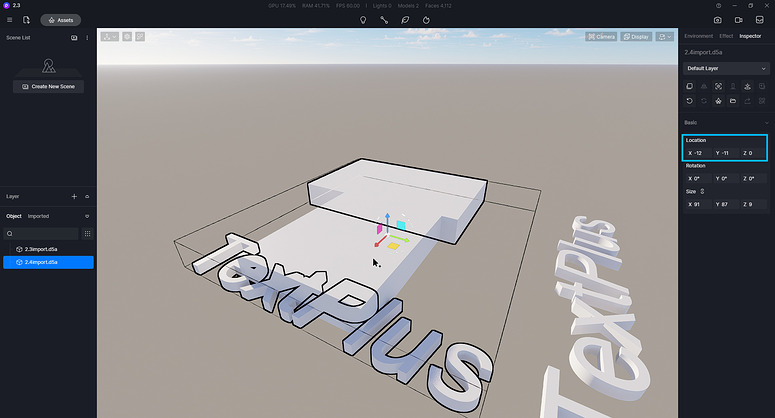Open the Camera settings button
775x418 pixels.
(x=601, y=37)
